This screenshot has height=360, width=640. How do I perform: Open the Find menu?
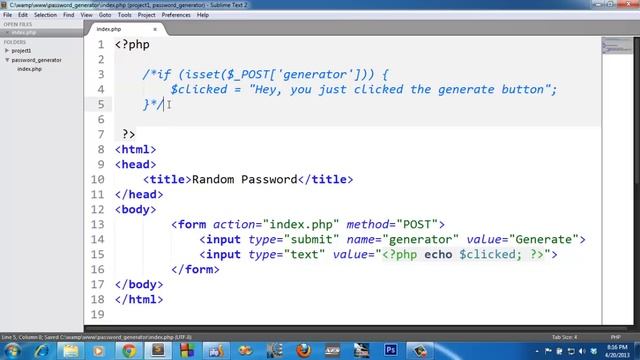[69, 15]
